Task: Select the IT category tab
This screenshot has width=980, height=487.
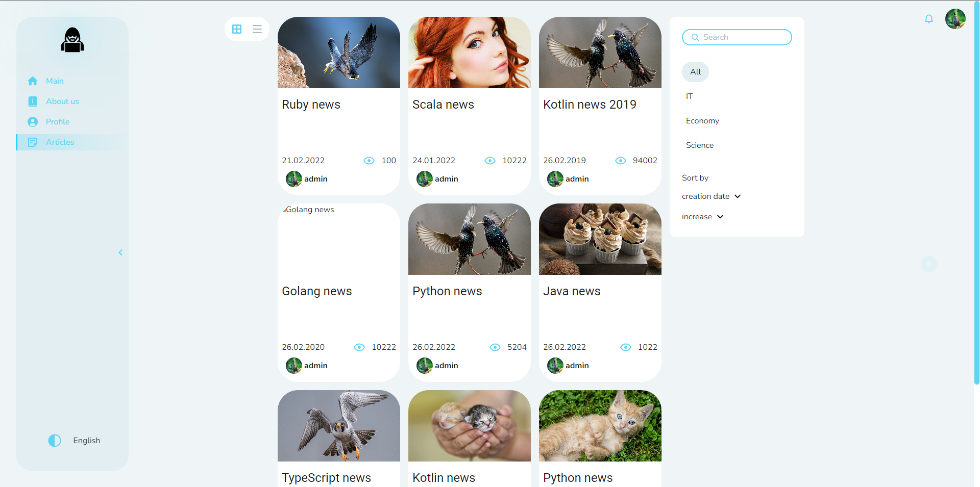Action: pyautogui.click(x=689, y=96)
